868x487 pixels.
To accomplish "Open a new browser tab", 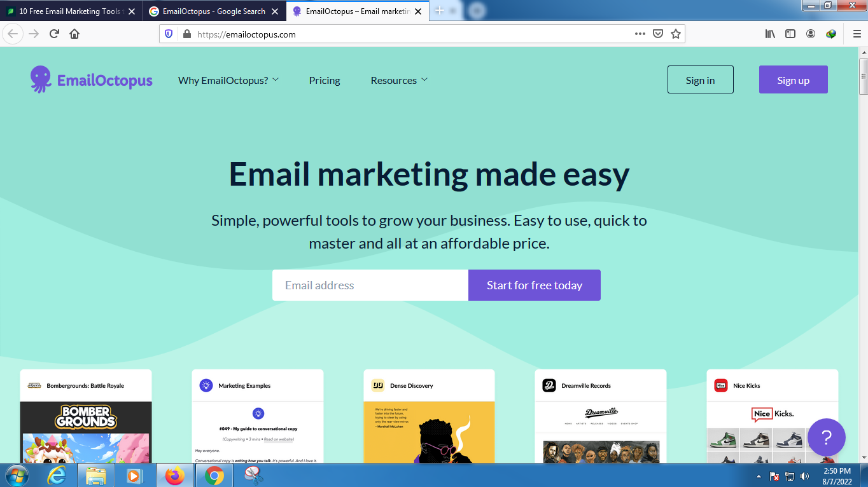I will tap(439, 11).
